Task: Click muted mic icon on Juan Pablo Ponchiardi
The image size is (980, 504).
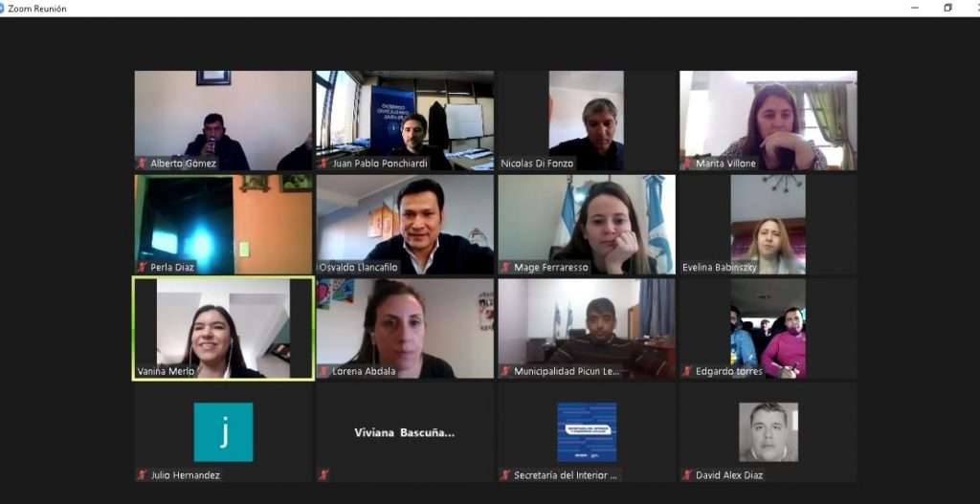Action: (x=323, y=164)
